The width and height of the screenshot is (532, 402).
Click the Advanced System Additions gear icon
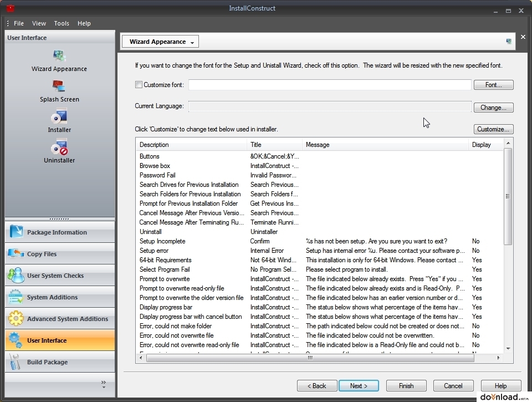click(16, 318)
